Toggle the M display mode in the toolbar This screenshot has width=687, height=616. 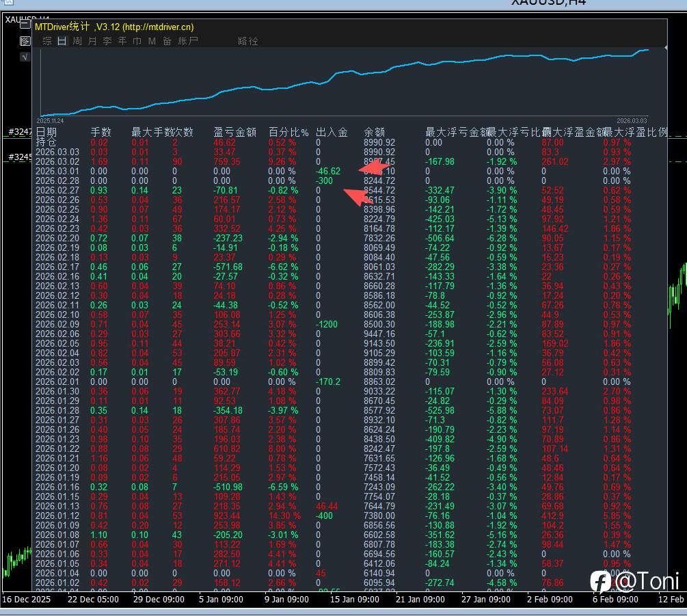click(x=151, y=40)
